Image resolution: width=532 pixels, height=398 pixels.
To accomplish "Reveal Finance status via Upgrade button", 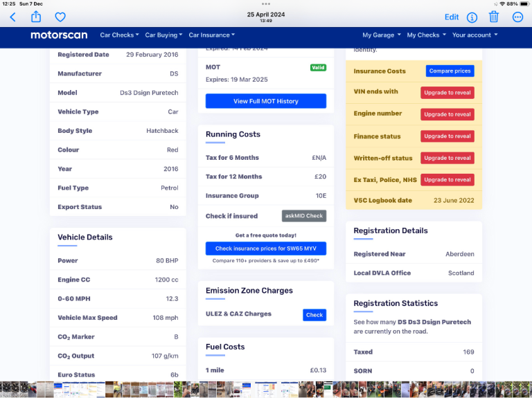I will 447,136.
